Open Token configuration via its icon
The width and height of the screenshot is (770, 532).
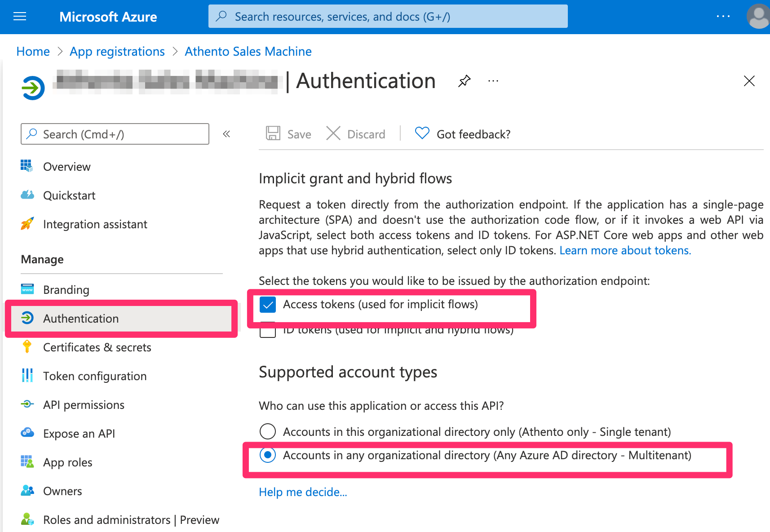(27, 376)
